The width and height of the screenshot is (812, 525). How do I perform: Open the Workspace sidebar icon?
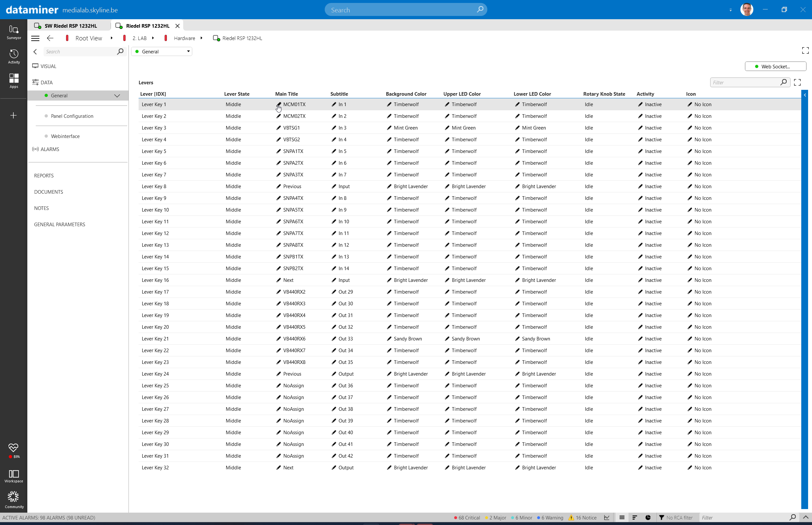pyautogui.click(x=14, y=476)
